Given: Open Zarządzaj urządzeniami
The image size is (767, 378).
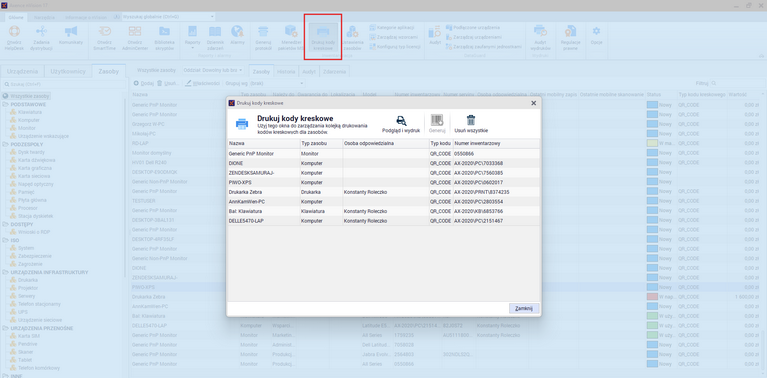Looking at the screenshot, I should click(474, 37).
